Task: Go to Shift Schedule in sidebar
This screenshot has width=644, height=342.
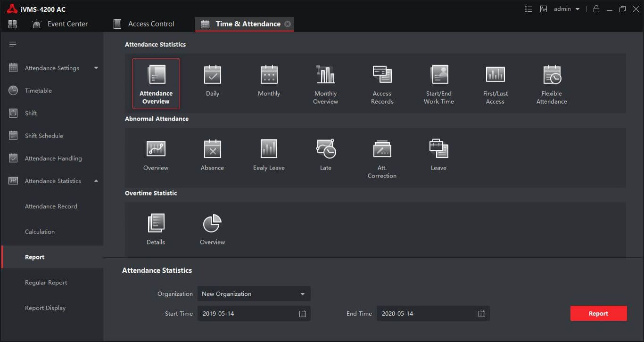Action: coord(52,136)
